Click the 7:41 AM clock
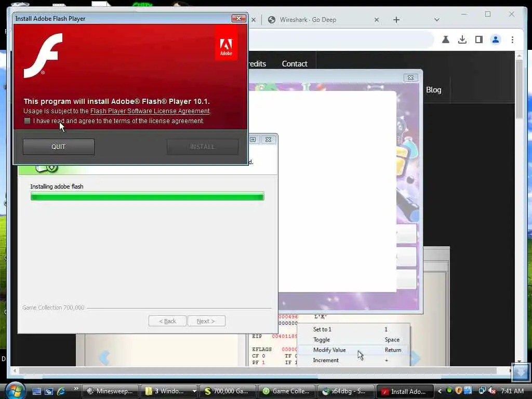The image size is (532, 399). 512,391
